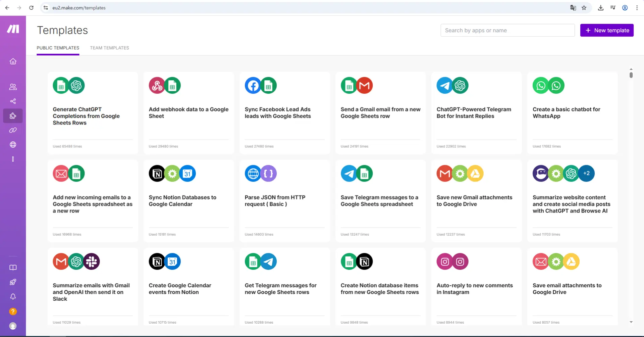Click the Make logo in sidebar
The width and height of the screenshot is (644, 337).
[x=13, y=29]
